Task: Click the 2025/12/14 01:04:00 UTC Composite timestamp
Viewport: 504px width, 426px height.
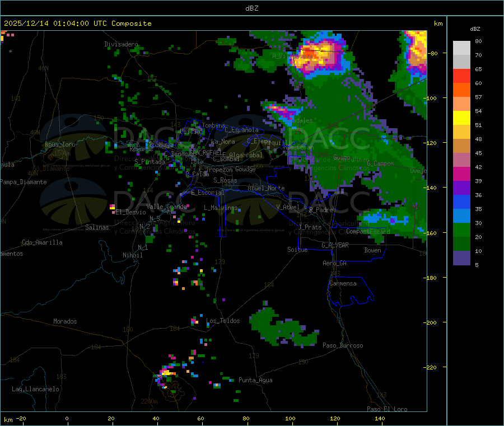Action: 77,24
